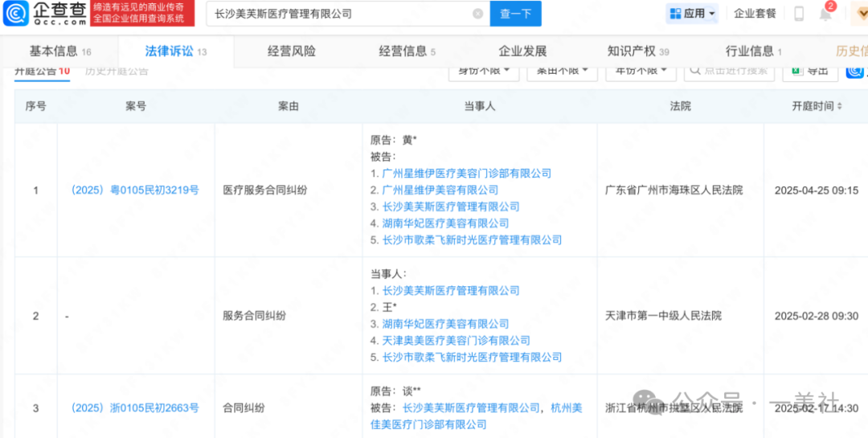Switch to the 历史开庭公告 sub-tab
This screenshot has height=438, width=868.
coord(117,71)
